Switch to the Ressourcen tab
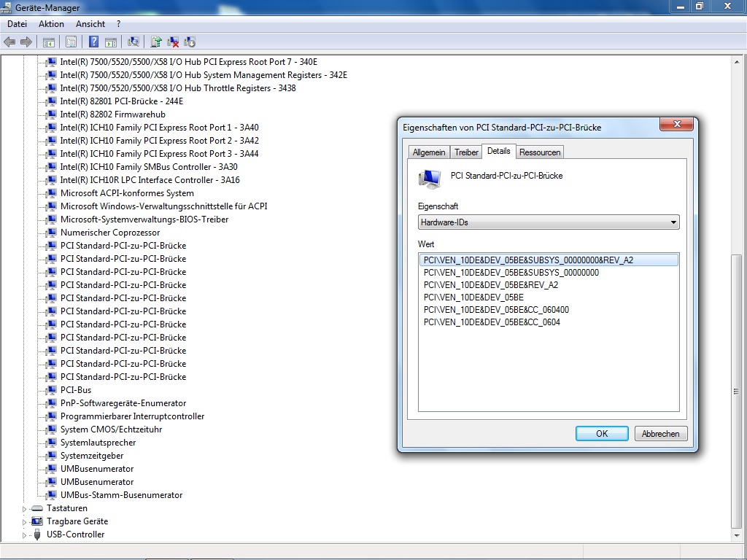747x560 pixels. (540, 152)
